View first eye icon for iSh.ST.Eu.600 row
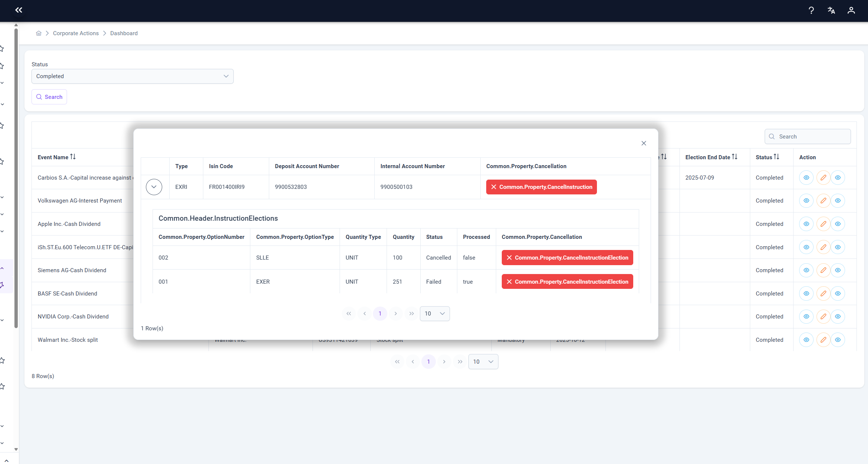868x464 pixels. 806,247
